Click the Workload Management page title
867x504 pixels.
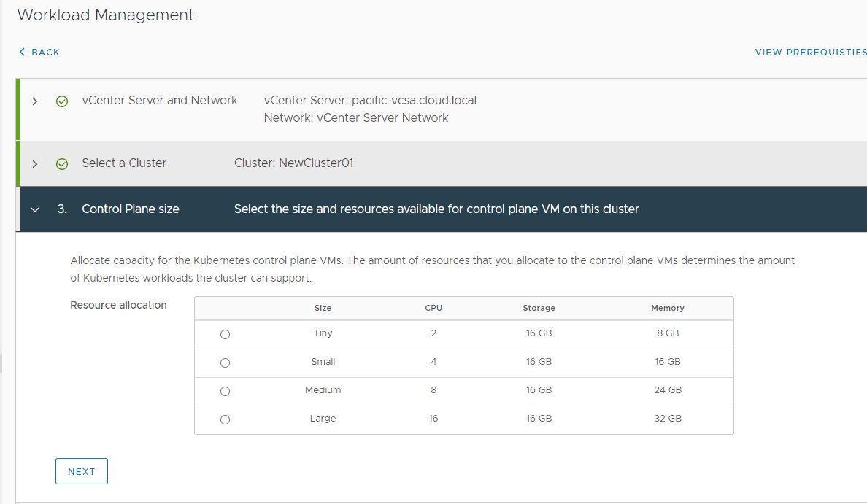[105, 15]
